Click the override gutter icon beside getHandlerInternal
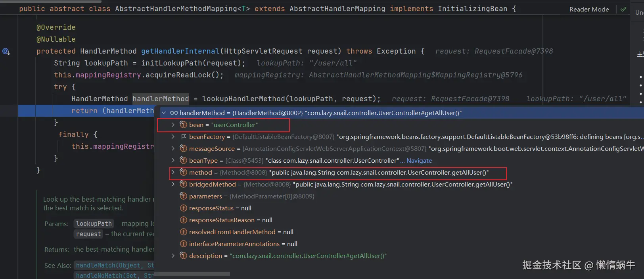The image size is (644, 279). [6, 51]
